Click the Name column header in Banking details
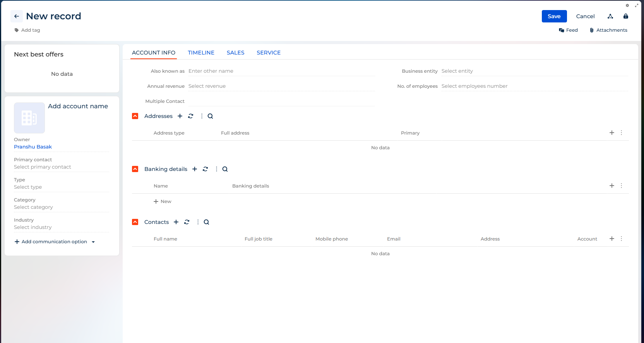The width and height of the screenshot is (644, 343). click(x=161, y=186)
